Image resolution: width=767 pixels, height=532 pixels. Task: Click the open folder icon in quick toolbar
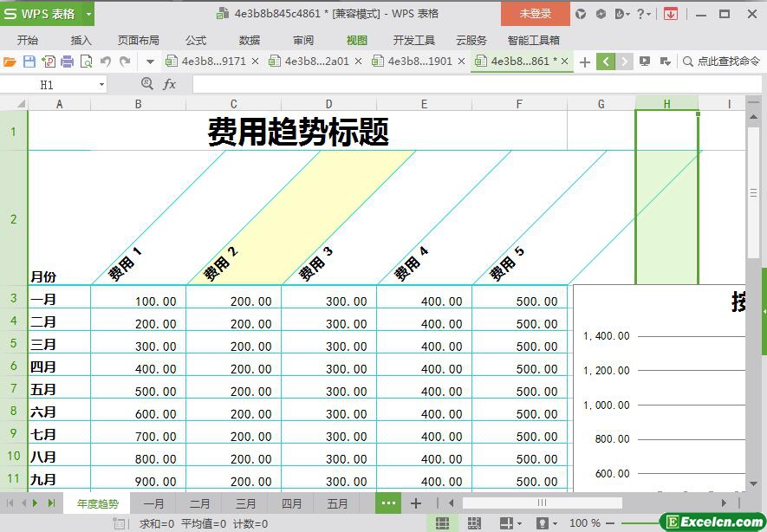[10, 62]
